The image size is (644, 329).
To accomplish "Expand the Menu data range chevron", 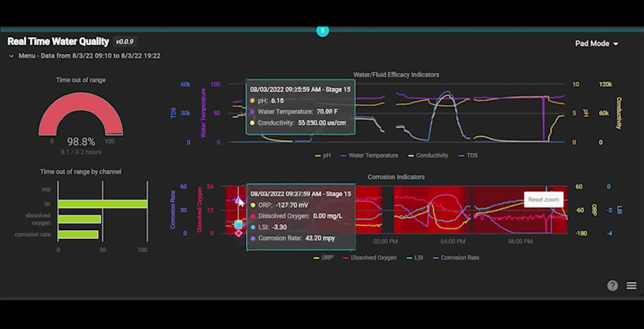I will click(11, 56).
